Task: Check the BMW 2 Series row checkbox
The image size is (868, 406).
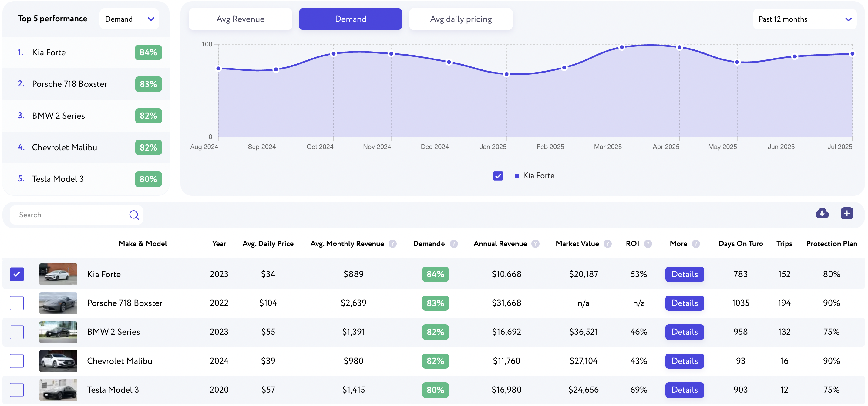Action: point(17,332)
